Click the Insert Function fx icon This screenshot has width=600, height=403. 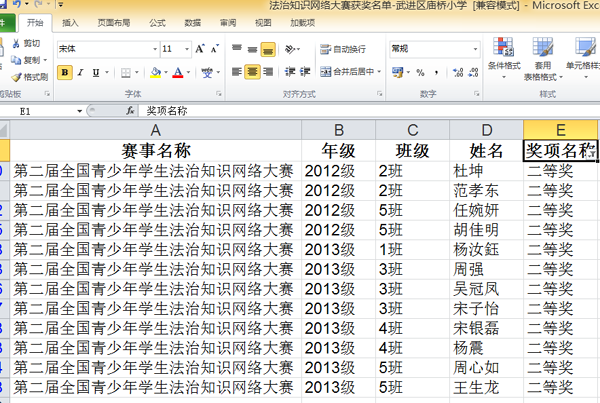click(130, 111)
